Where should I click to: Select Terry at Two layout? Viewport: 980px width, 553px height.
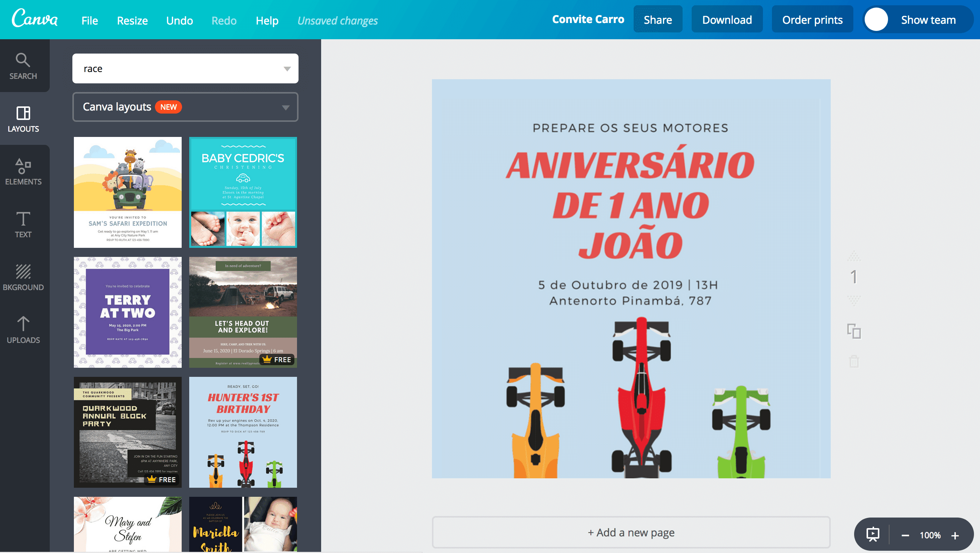pyautogui.click(x=127, y=312)
